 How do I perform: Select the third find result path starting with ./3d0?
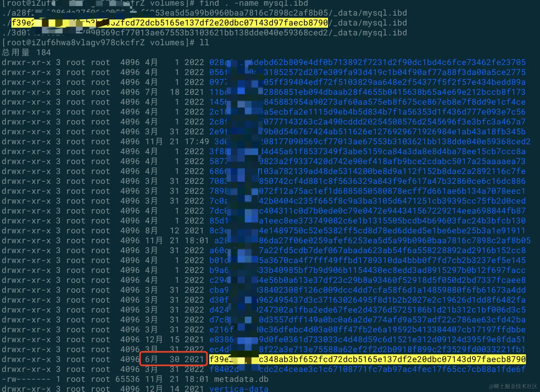[204, 33]
